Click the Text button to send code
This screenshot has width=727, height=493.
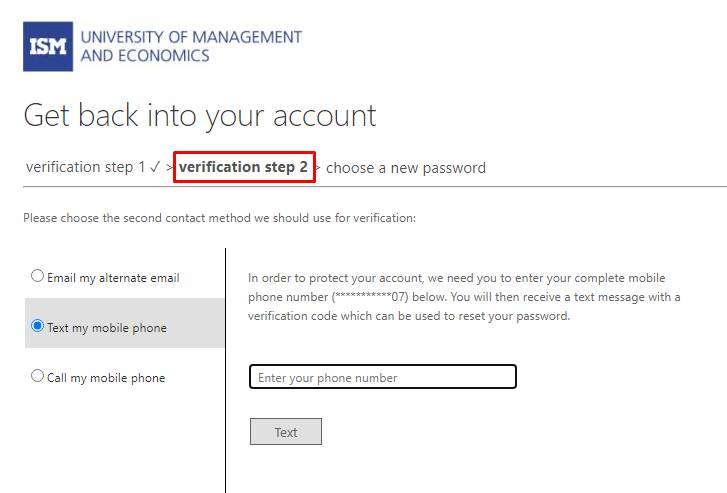(x=286, y=432)
